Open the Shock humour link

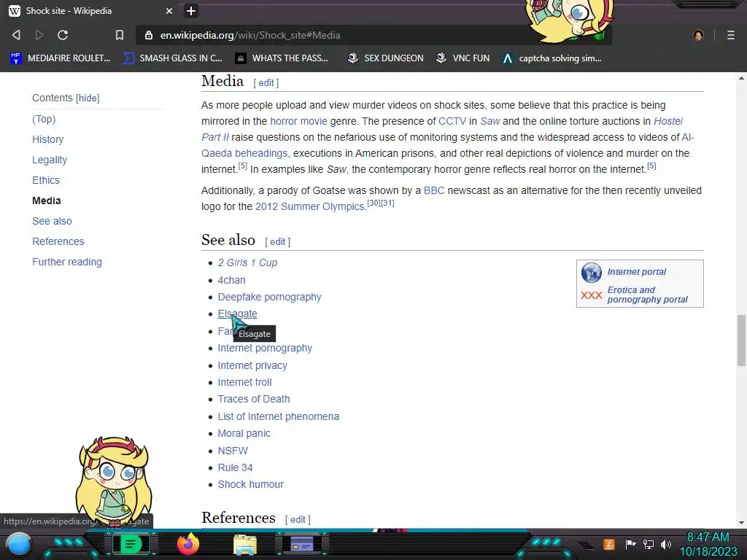tap(251, 484)
